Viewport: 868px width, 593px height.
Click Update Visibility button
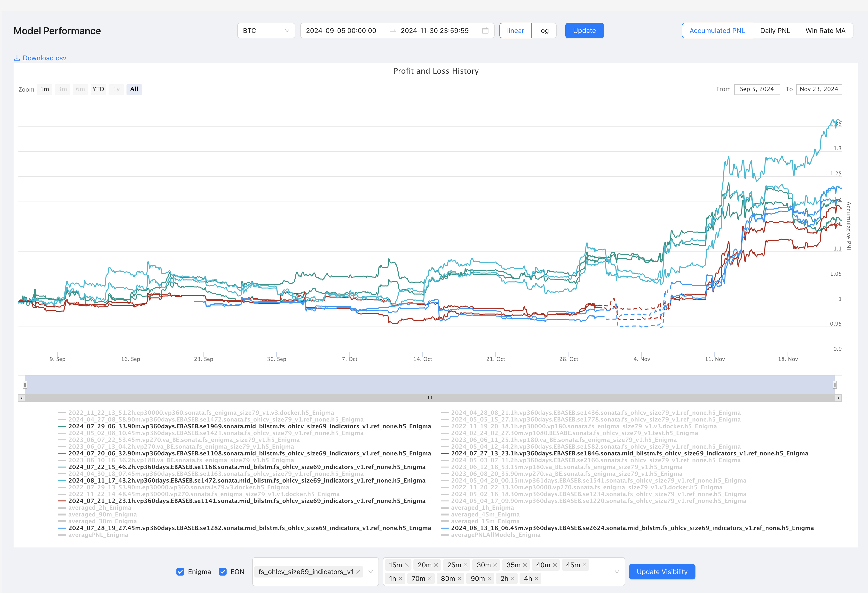tap(662, 572)
